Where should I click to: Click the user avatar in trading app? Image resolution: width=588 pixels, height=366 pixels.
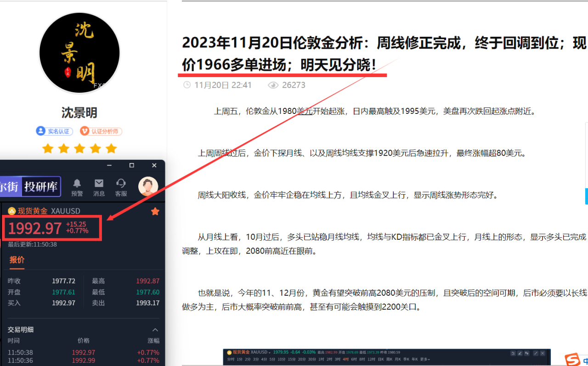148,186
